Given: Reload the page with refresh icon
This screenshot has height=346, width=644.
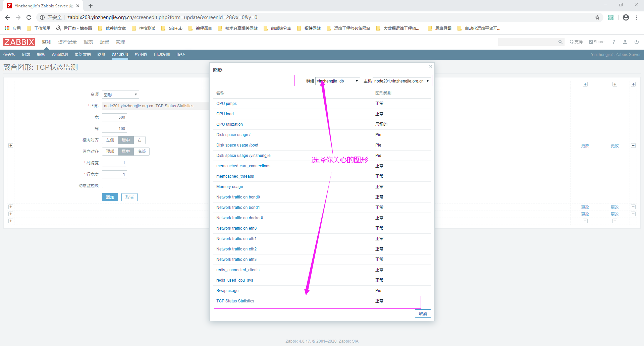Looking at the screenshot, I should tap(29, 17).
